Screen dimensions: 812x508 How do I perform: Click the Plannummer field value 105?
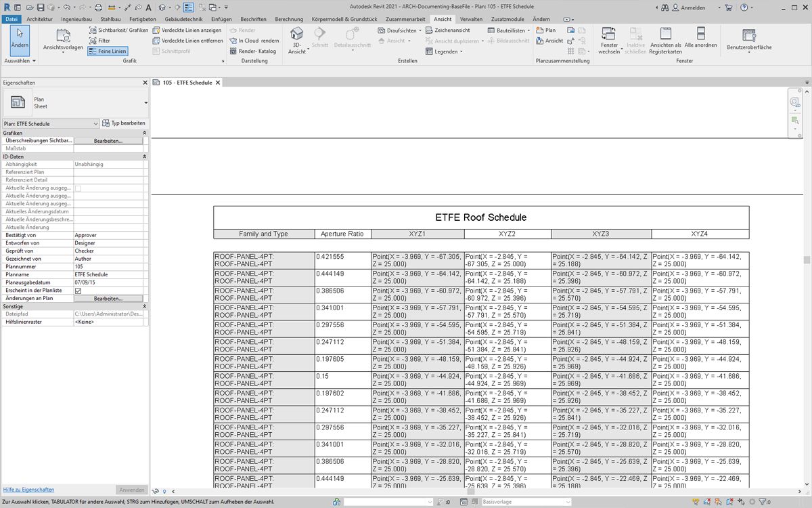click(x=108, y=267)
